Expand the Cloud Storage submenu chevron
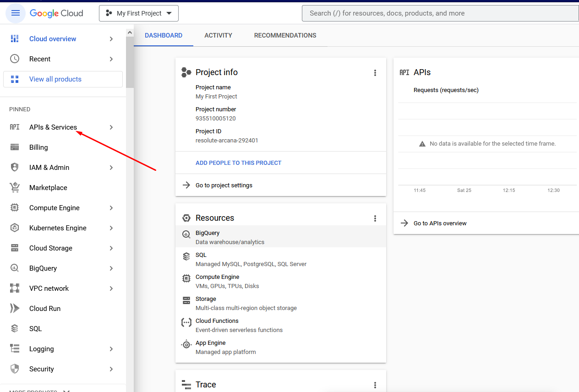 click(x=111, y=248)
